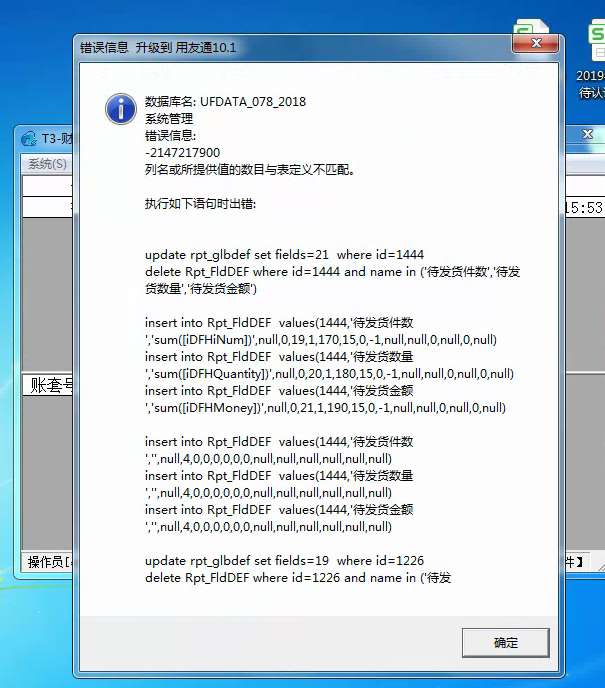Close the T3 window behind the dialog
This screenshot has height=688, width=605.
click(x=587, y=134)
